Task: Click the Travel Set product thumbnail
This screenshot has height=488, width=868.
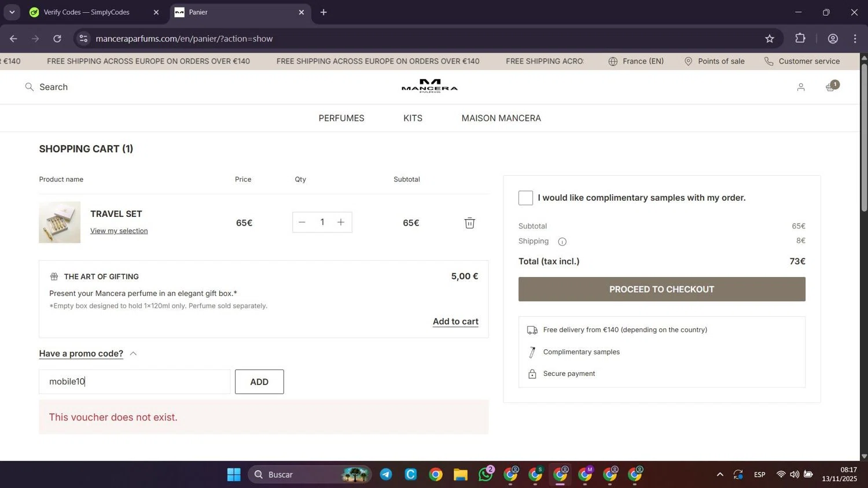Action: (60, 222)
